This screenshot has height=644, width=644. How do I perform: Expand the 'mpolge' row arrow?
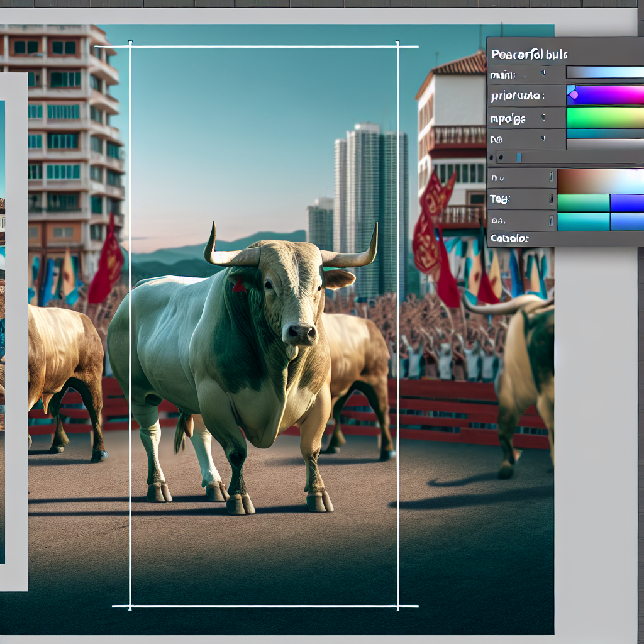[543, 118]
